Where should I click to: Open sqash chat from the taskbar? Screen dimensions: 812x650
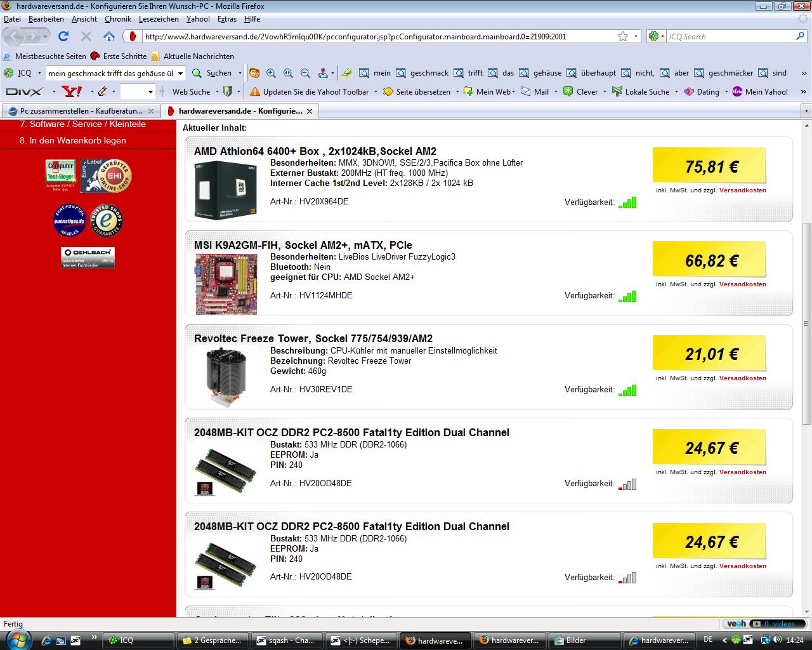click(x=287, y=640)
